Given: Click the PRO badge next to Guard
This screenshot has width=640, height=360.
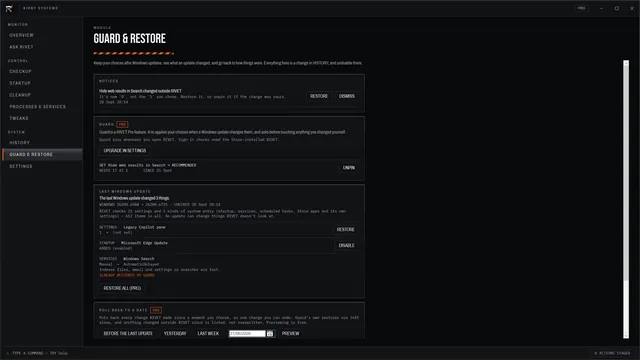Looking at the screenshot, I should click(122, 124).
